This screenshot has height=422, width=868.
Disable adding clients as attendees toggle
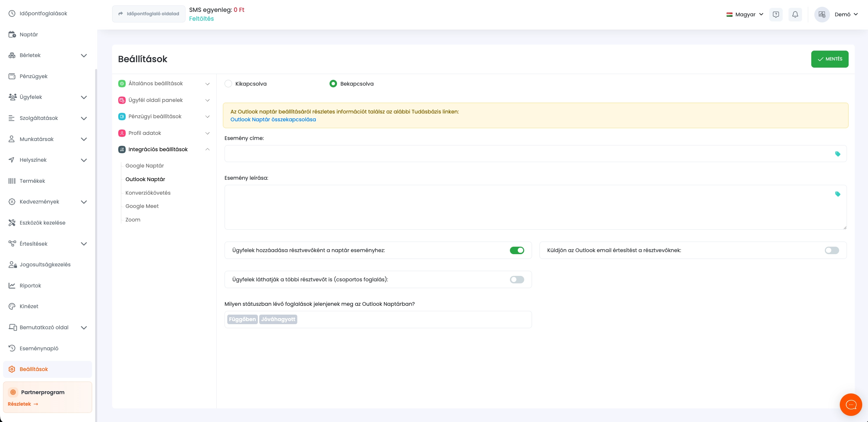517,250
